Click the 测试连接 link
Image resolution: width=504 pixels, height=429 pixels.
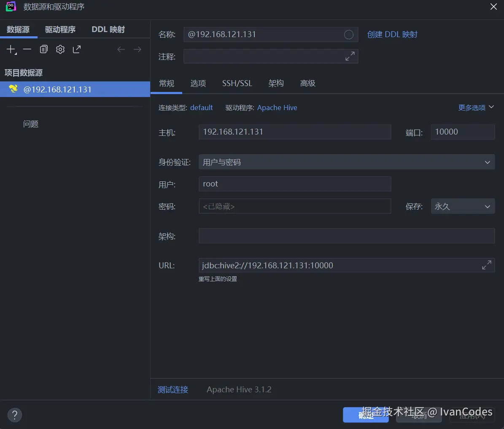coord(173,389)
